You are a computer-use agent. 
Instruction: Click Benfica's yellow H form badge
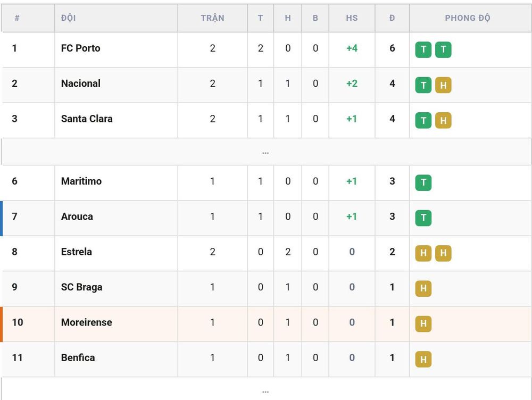[x=423, y=359]
